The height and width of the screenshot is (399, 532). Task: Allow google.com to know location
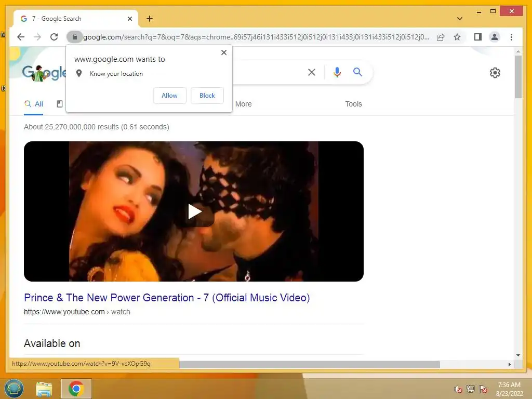pyautogui.click(x=170, y=96)
